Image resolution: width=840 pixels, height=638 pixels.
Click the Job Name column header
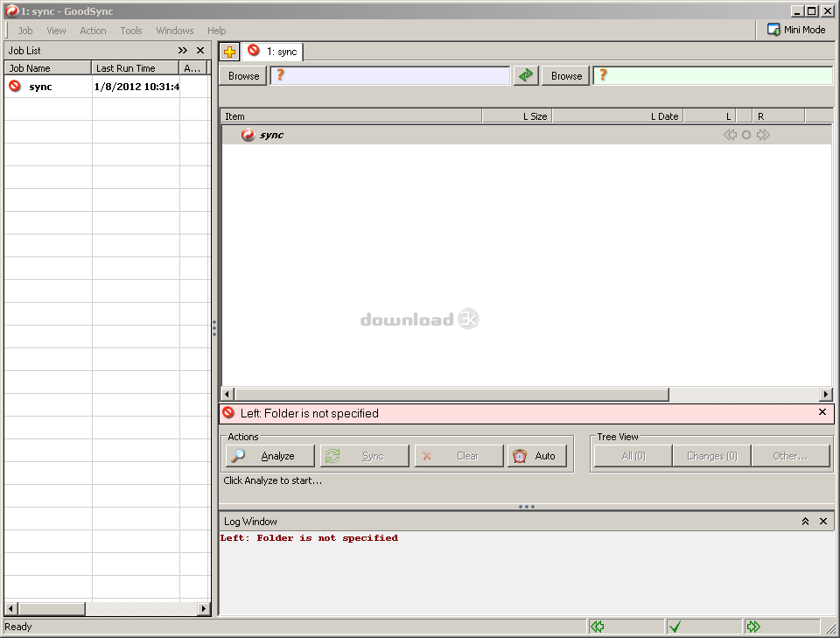point(47,68)
